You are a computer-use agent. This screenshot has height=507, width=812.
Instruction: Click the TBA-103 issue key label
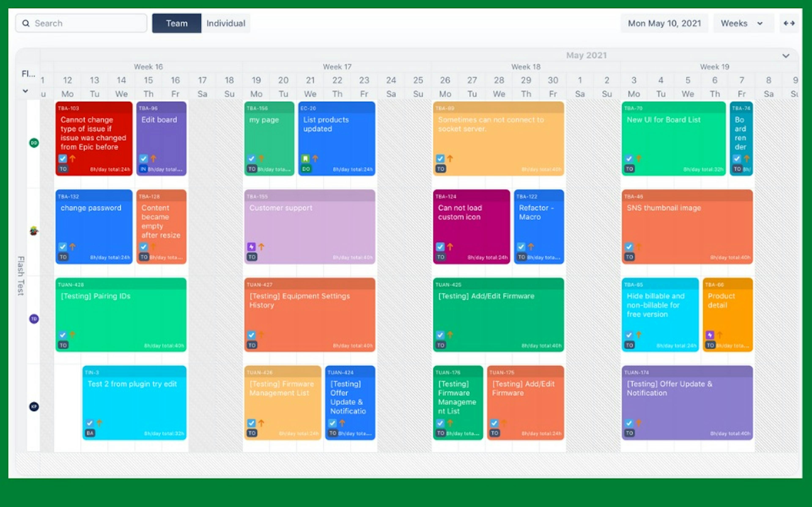coord(68,108)
